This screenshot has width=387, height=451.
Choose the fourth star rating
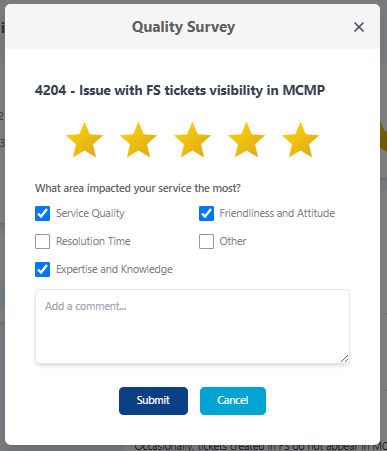(x=246, y=140)
